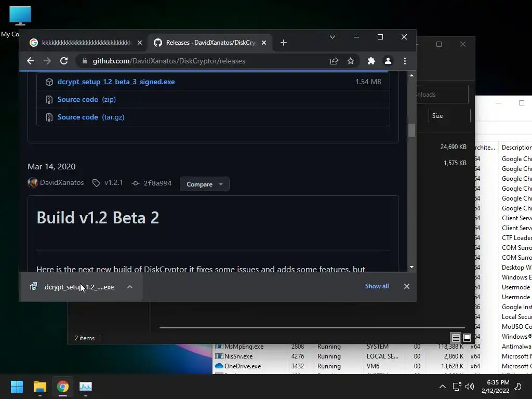Click the archive icon for tar.gz source
The height and width of the screenshot is (399, 532).
tap(49, 117)
